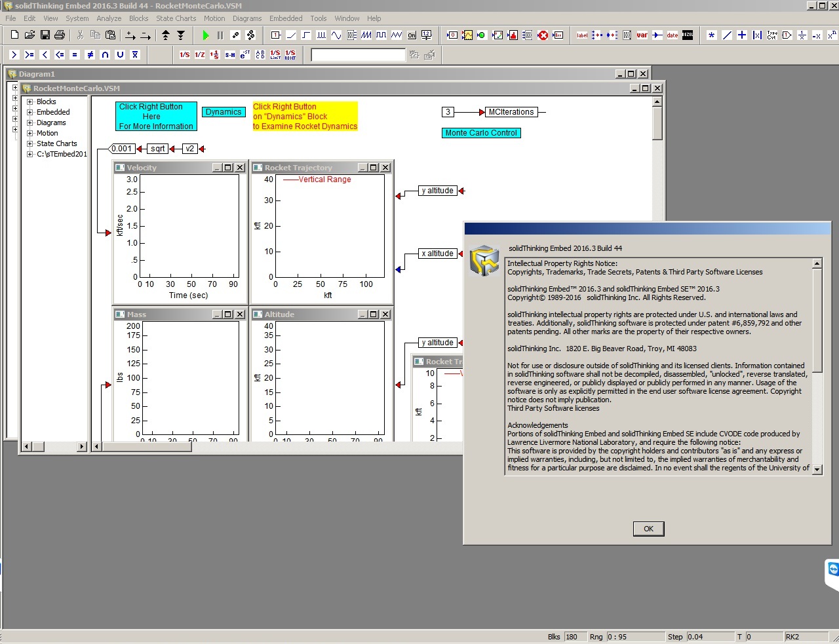
Task: Open a file using the folder icon
Action: [x=29, y=35]
